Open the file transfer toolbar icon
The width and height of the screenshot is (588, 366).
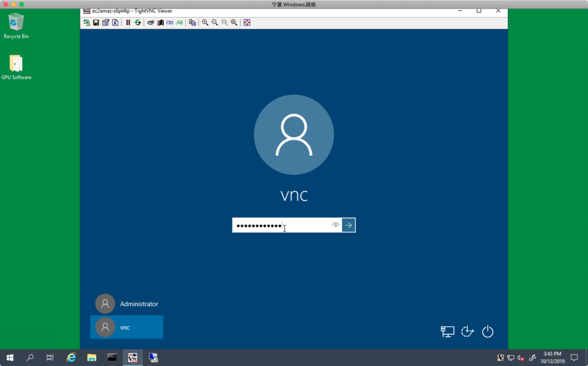192,22
